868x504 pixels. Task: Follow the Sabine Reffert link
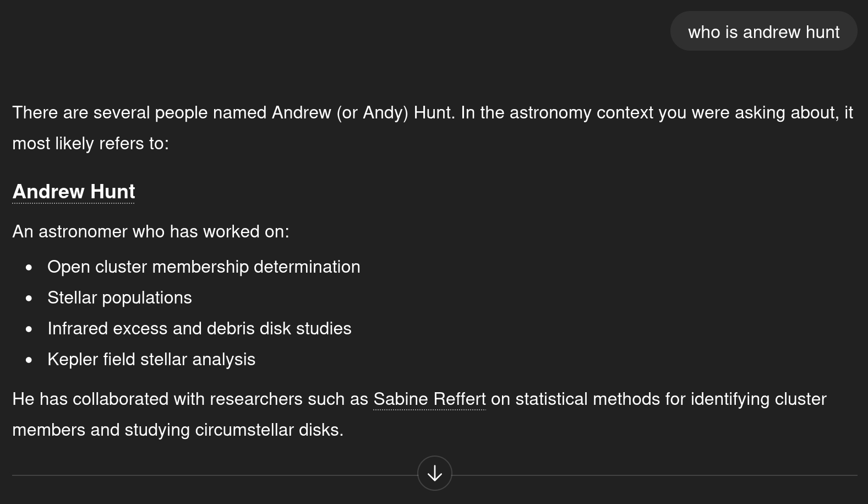(x=429, y=399)
